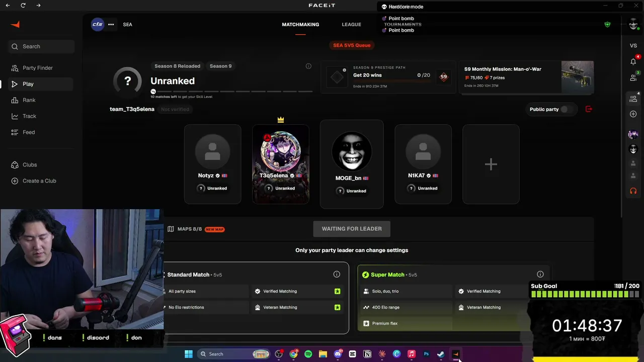The width and height of the screenshot is (644, 362).
Task: Open MOGE_bn player card
Action: click(x=352, y=164)
